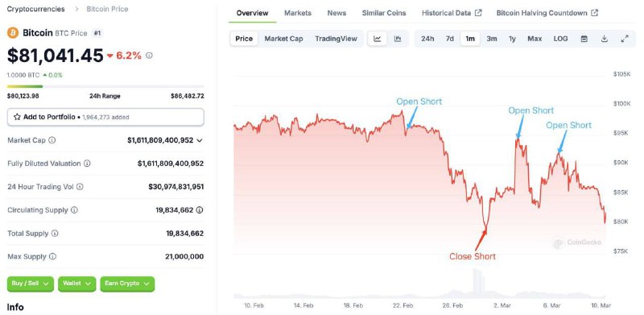
Task: Open the calendar date range picker
Action: pos(584,39)
